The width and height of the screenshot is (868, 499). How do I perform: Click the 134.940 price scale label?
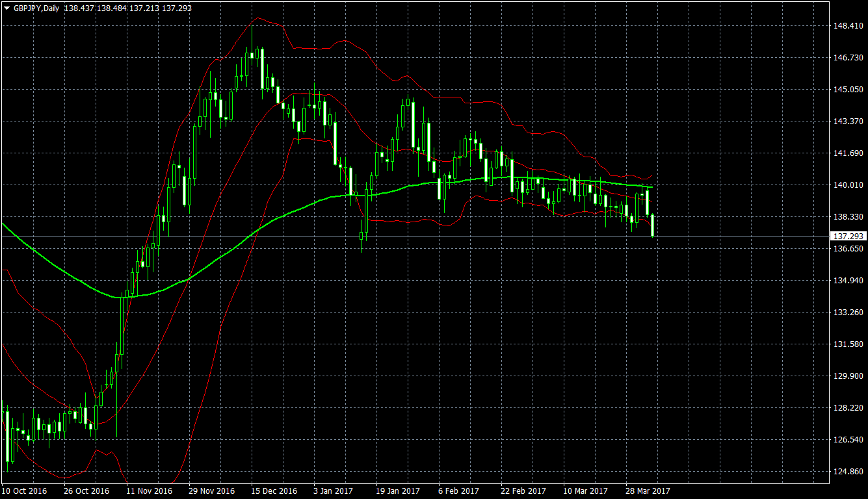pyautogui.click(x=848, y=281)
